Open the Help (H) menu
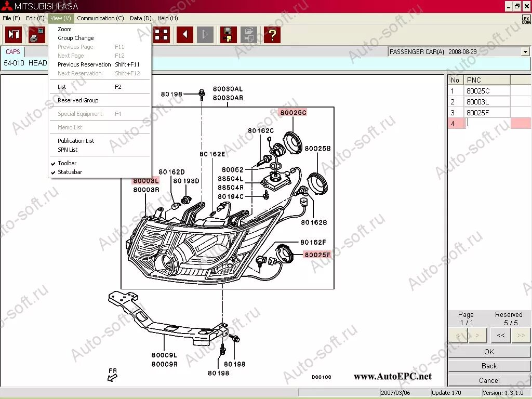The image size is (532, 399). click(168, 18)
